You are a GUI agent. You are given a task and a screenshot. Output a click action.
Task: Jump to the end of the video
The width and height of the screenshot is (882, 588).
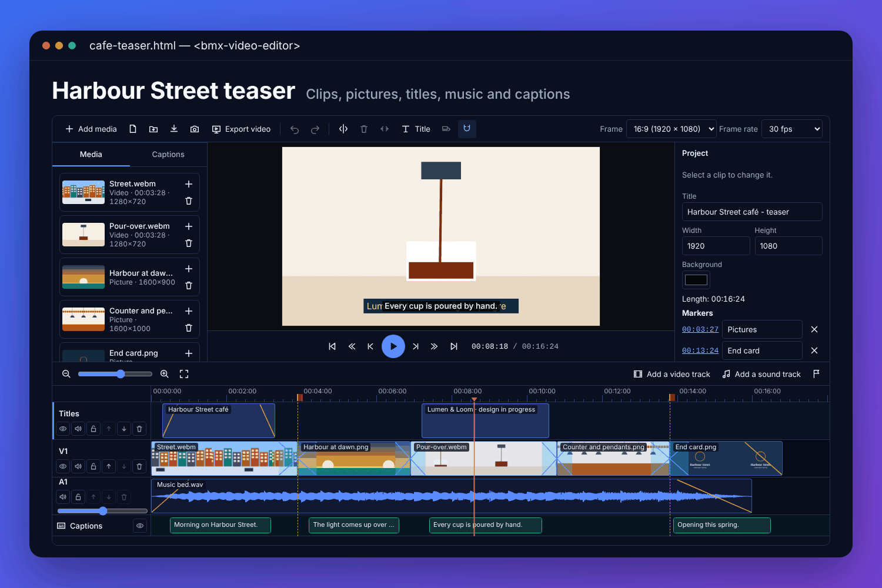[454, 346]
